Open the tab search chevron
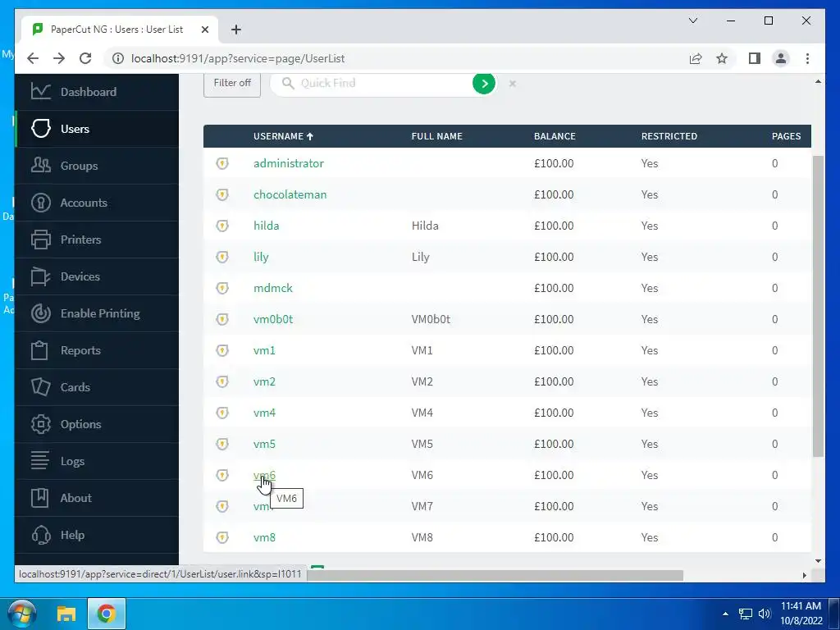 [692, 21]
